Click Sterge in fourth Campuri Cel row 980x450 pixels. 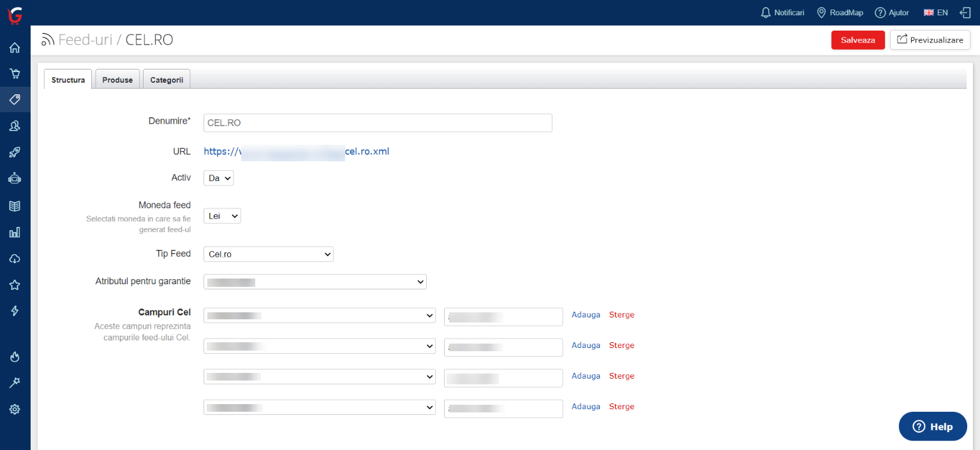(x=622, y=407)
